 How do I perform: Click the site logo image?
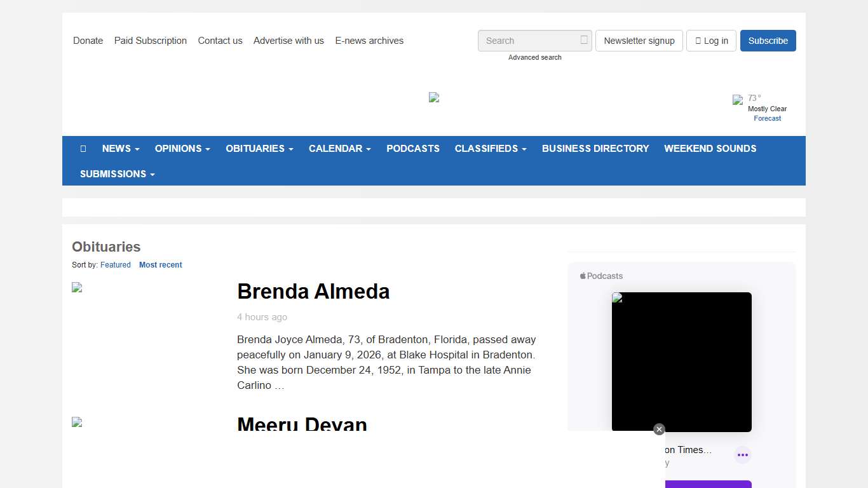point(434,97)
